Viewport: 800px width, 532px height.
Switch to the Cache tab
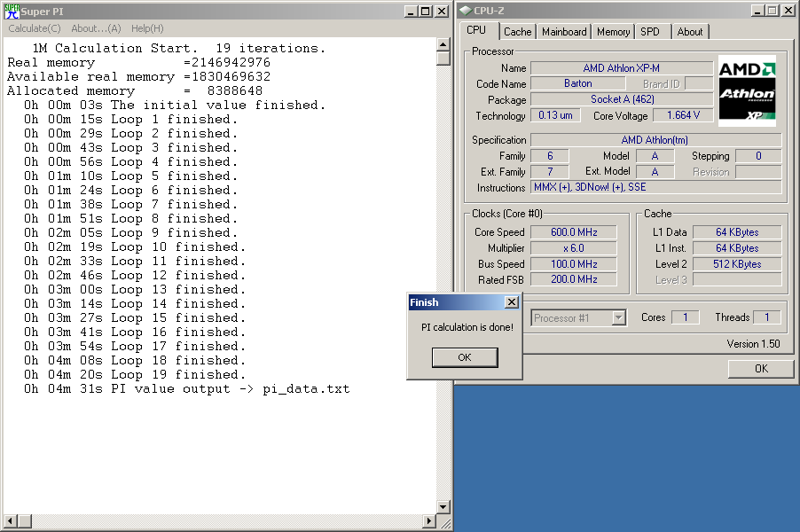pyautogui.click(x=517, y=32)
